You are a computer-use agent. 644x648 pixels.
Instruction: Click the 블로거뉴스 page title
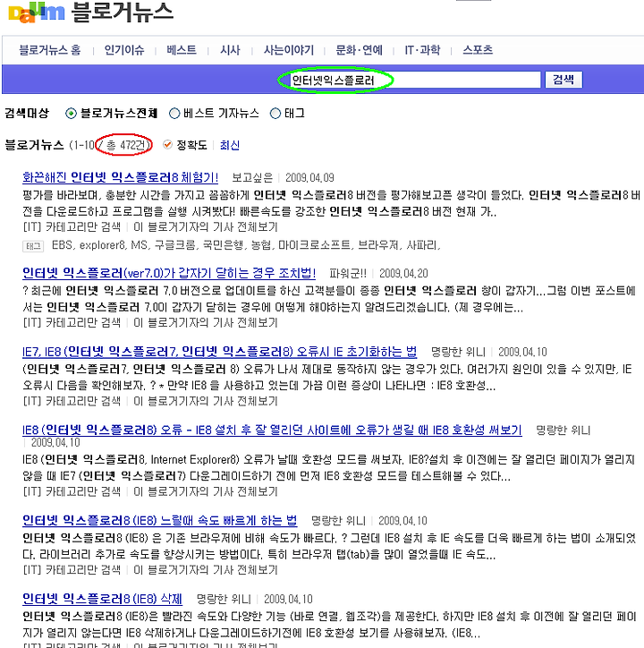pyautogui.click(x=123, y=12)
